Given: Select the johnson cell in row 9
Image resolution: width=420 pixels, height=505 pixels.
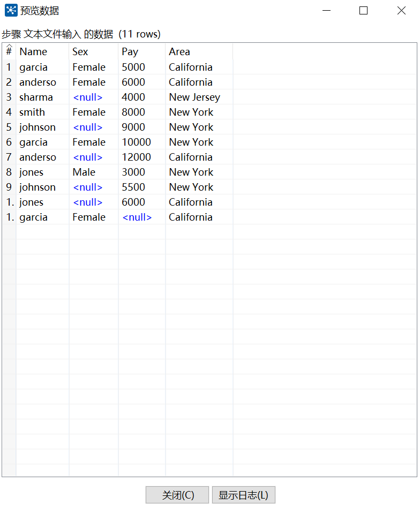Looking at the screenshot, I should coord(42,187).
